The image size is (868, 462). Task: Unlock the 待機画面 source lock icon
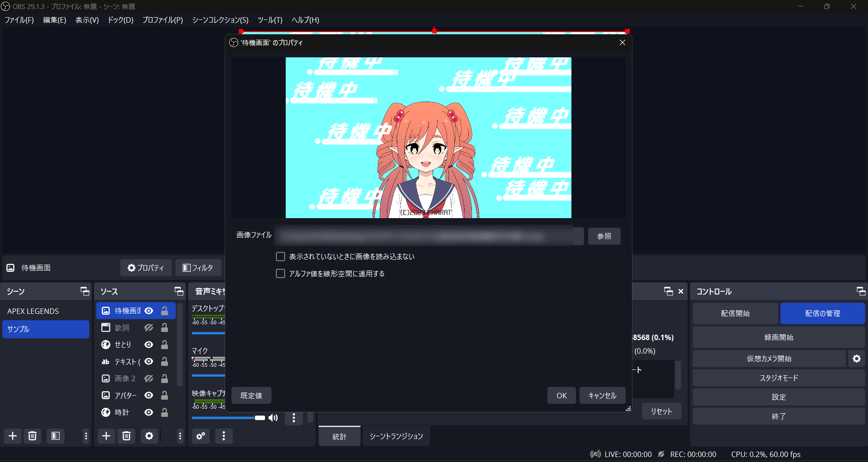tap(165, 311)
